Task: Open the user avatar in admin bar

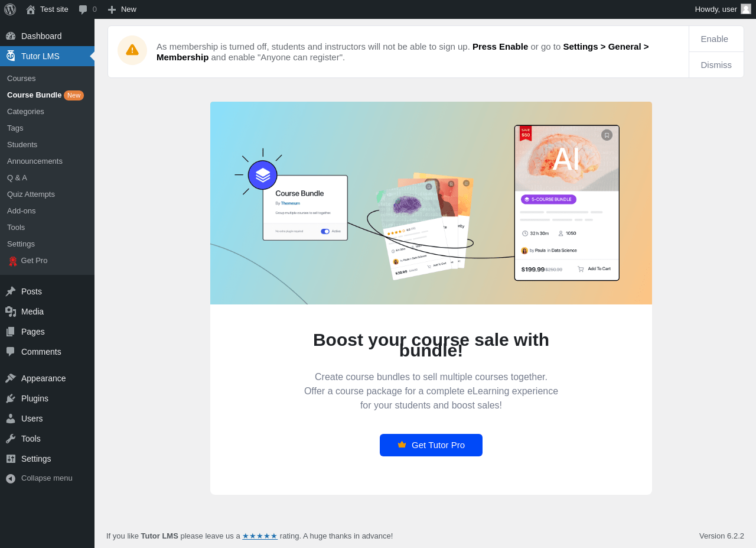Action: 746,9
